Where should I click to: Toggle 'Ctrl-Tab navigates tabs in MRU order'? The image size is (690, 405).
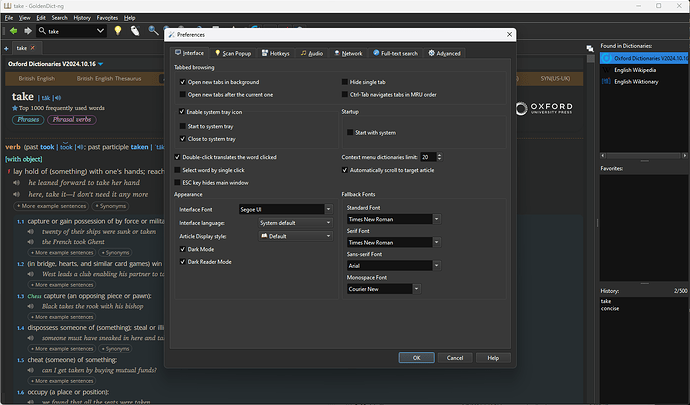click(345, 94)
